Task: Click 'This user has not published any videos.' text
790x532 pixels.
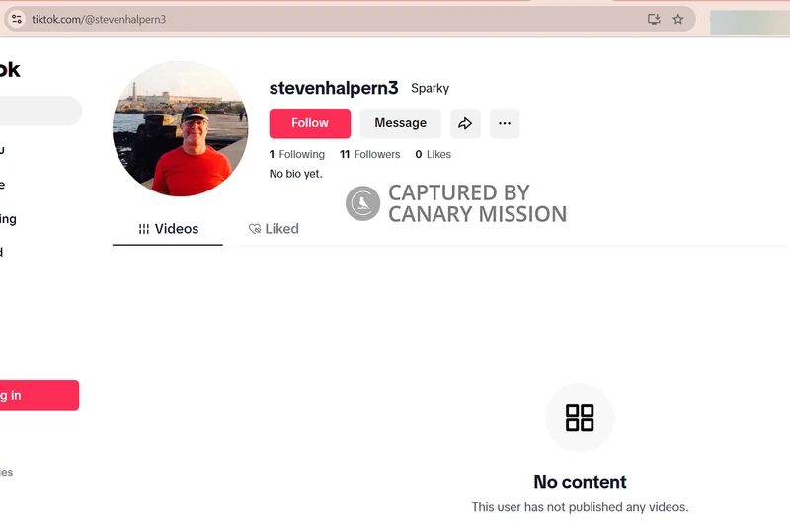Action: coord(580,507)
